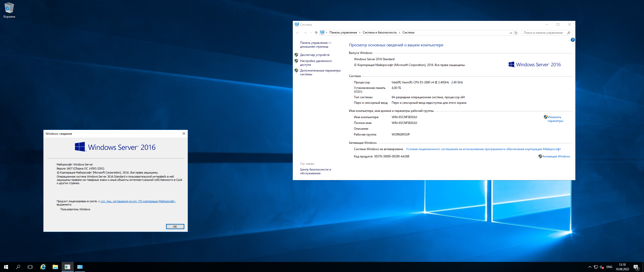Open Панель управления — домашняя страница
Image resolution: width=644 pixels, height=272 pixels.
click(316, 45)
